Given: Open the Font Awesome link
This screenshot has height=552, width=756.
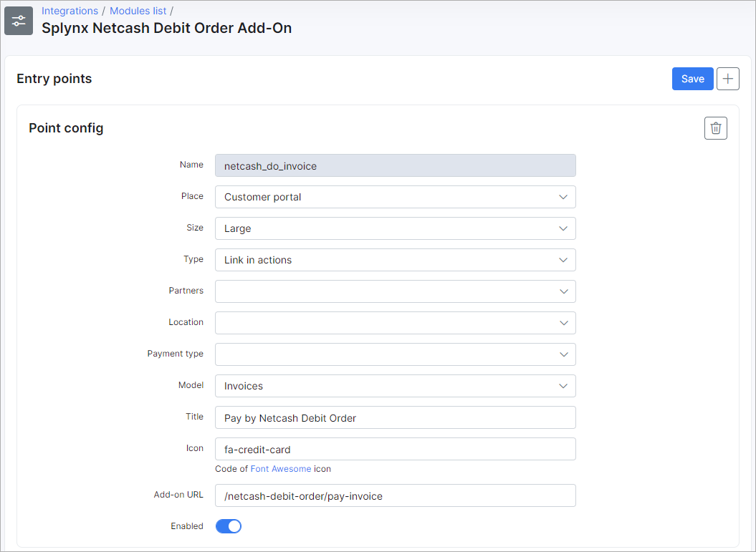Looking at the screenshot, I should pos(280,469).
